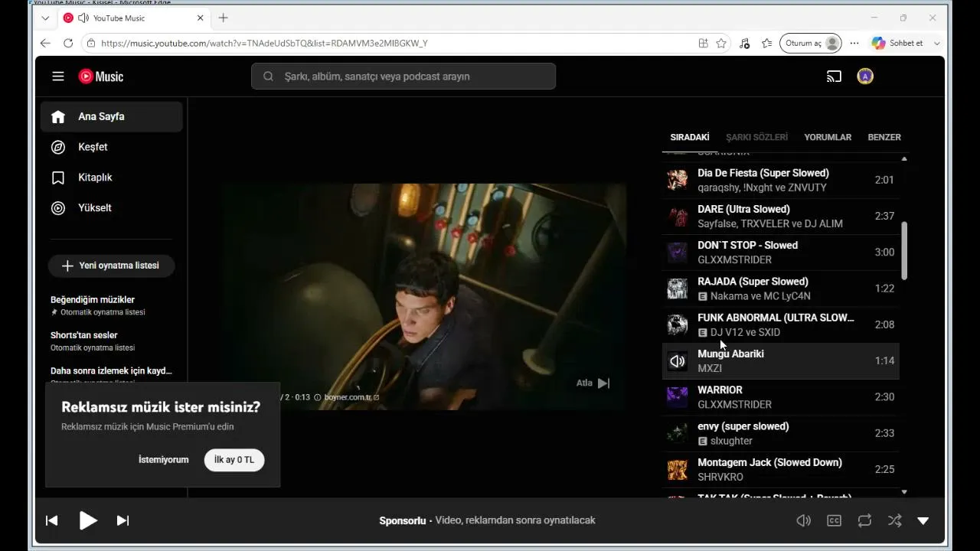The width and height of the screenshot is (980, 551).
Task: Click the Dia De Fiesta album thumbnail
Action: [677, 180]
